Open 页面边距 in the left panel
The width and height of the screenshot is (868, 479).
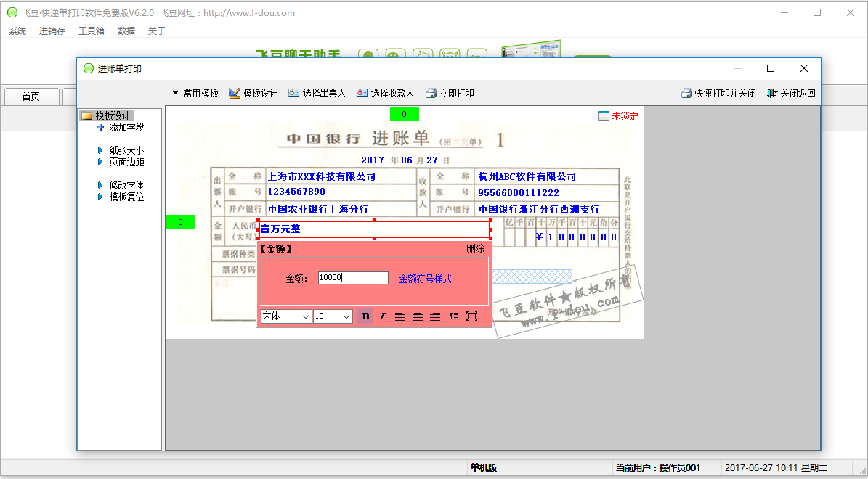point(121,162)
